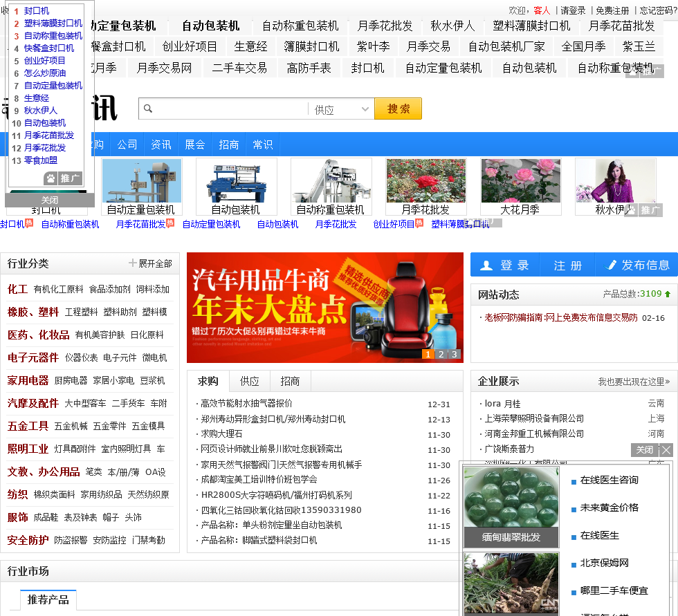Open 展会 in the blue navigation bar

coord(194,144)
